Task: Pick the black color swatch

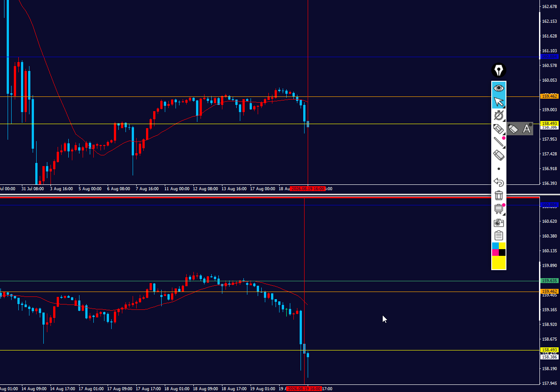Action: pos(502,253)
